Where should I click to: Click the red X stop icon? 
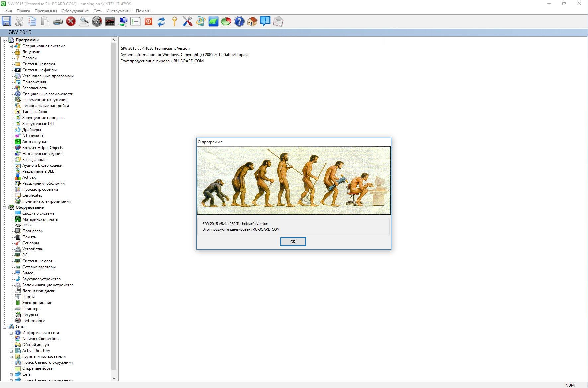[x=71, y=22]
